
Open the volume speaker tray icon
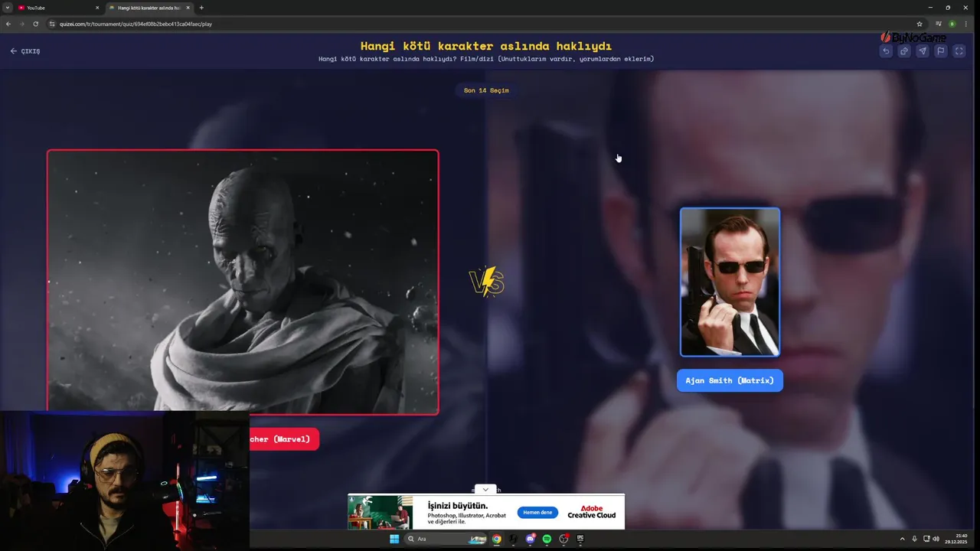936,539
